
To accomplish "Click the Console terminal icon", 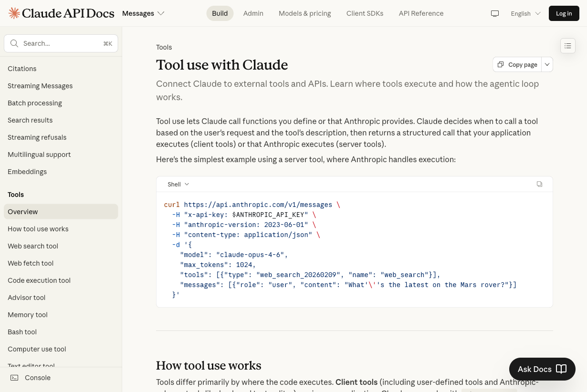I will (x=14, y=378).
